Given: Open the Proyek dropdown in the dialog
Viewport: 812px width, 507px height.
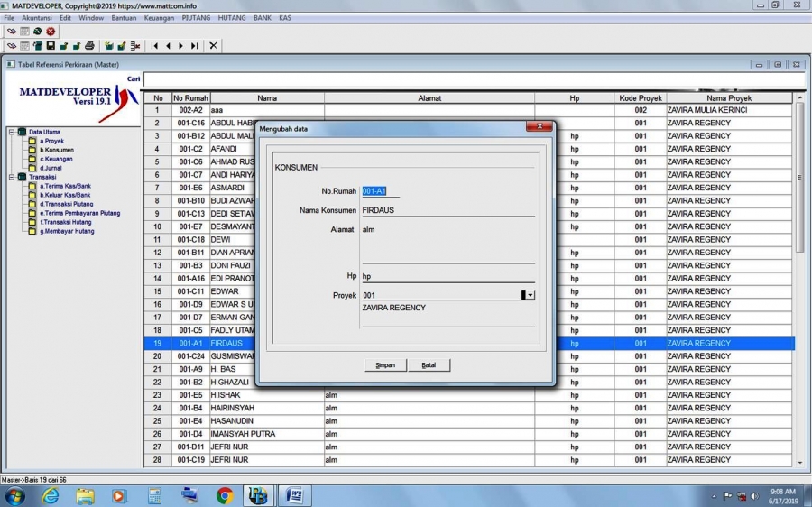Looking at the screenshot, I should 530,295.
